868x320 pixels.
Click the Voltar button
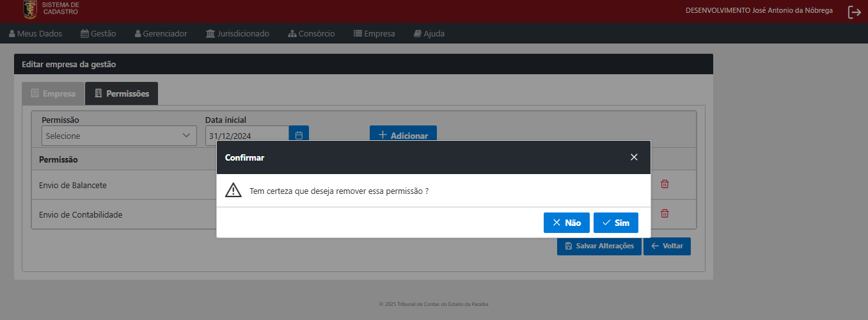coord(667,246)
